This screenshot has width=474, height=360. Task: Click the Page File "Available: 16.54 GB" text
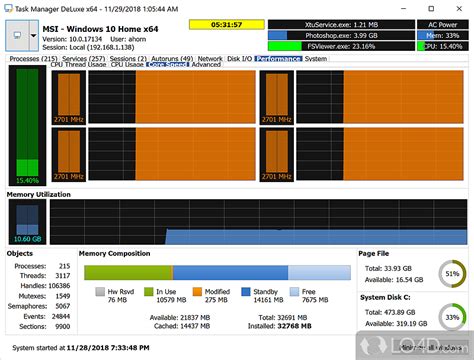click(x=394, y=280)
